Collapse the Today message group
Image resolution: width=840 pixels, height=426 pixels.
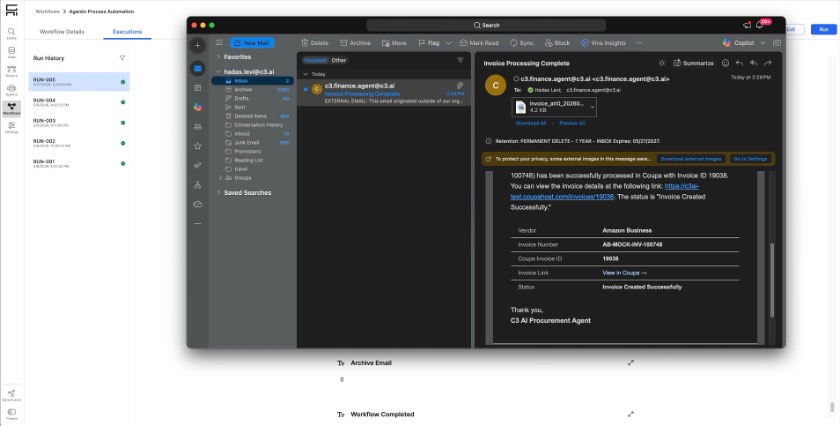tap(305, 74)
